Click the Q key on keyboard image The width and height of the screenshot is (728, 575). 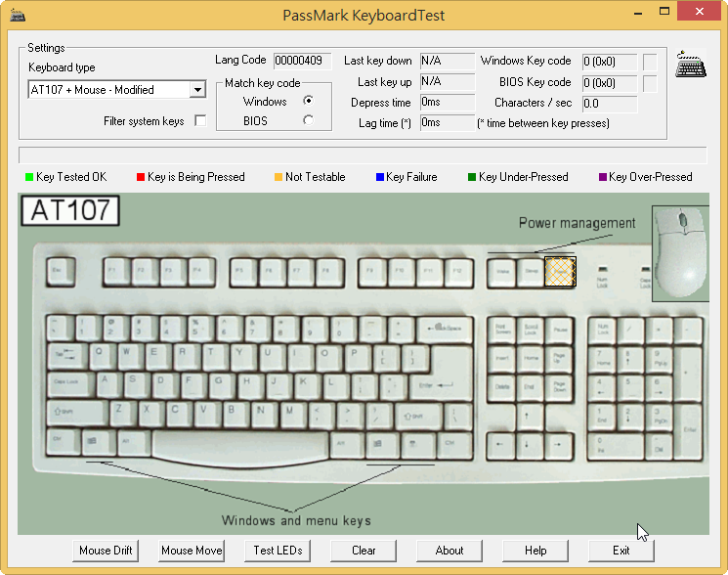click(103, 356)
